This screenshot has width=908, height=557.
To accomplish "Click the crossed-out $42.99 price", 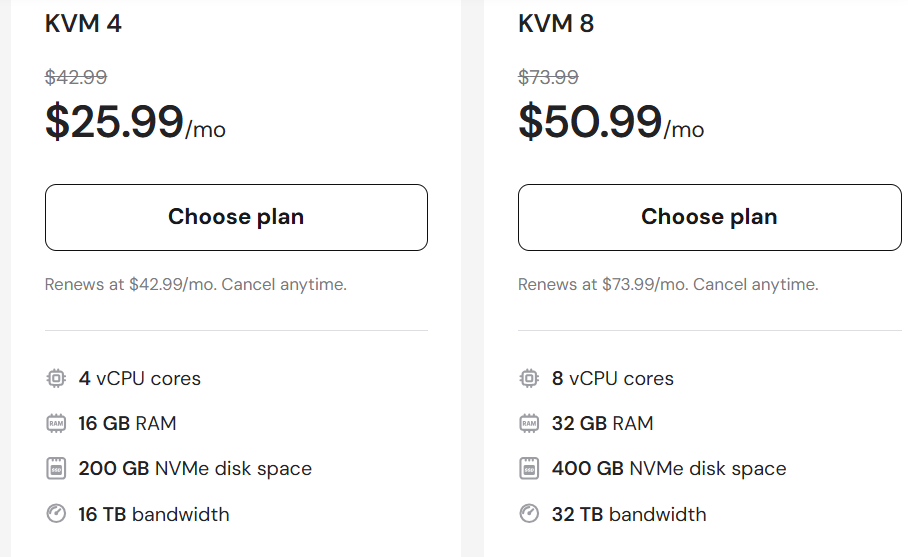I will (x=76, y=77).
